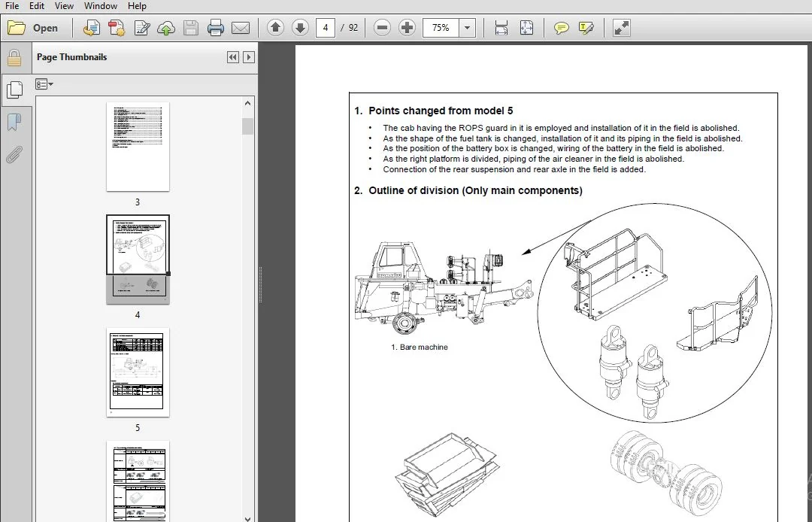
Task: Click the thumbnail scrollbar down arrow
Action: (x=247, y=517)
